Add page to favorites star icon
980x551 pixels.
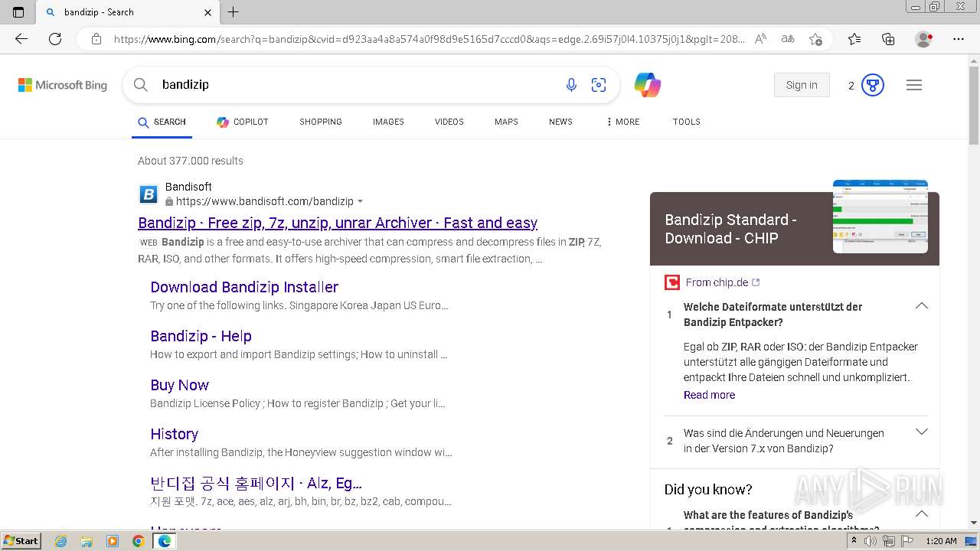tap(815, 39)
